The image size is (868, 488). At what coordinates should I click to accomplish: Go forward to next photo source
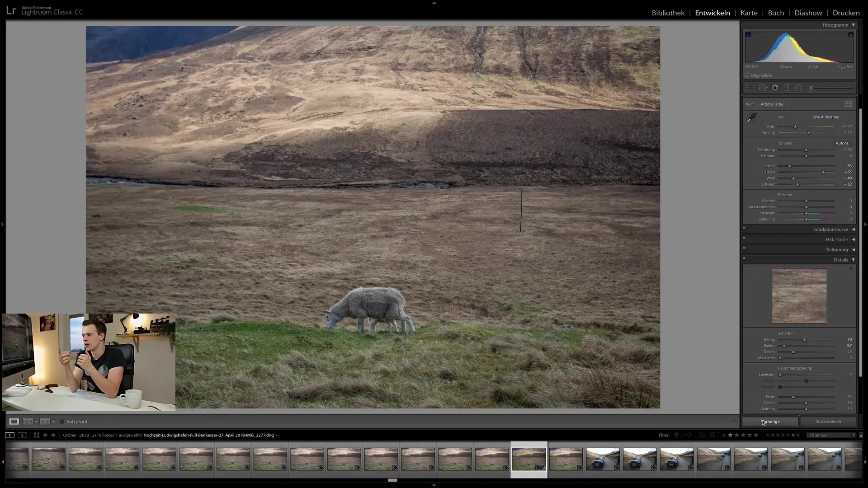click(x=53, y=435)
